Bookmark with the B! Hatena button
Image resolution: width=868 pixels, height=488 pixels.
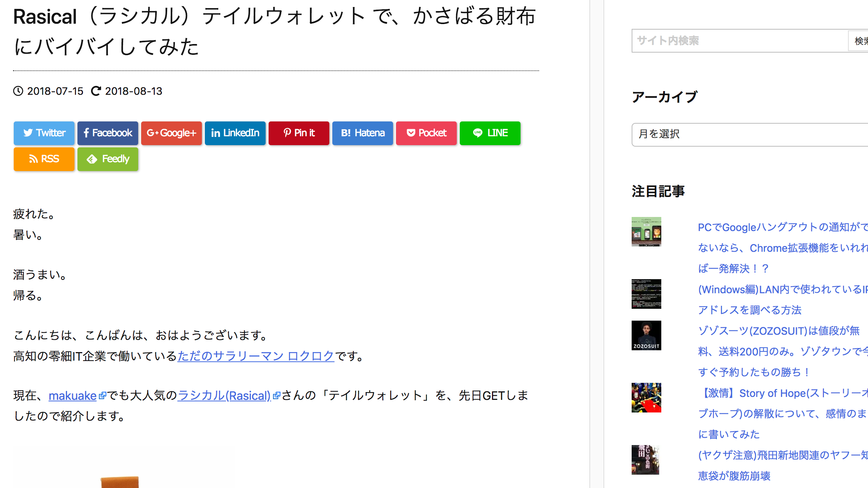point(363,133)
